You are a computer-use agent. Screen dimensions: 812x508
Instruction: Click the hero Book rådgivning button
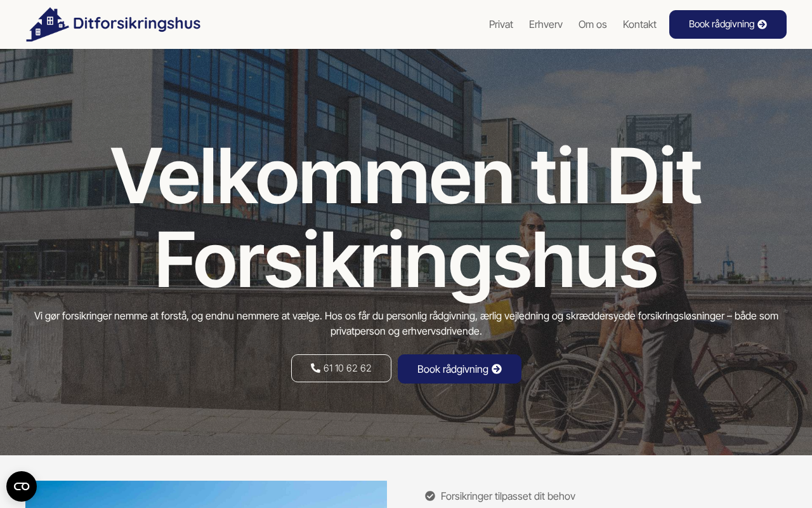(459, 369)
